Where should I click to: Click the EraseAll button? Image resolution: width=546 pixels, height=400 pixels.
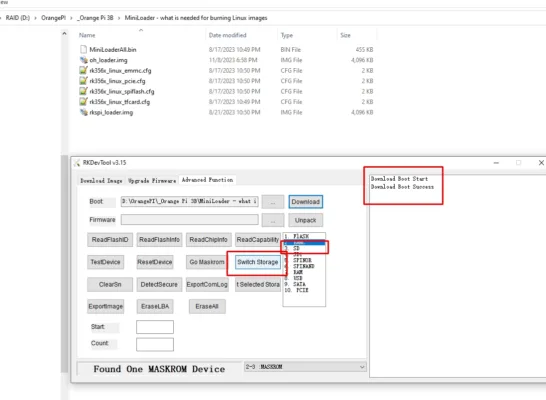click(x=207, y=306)
